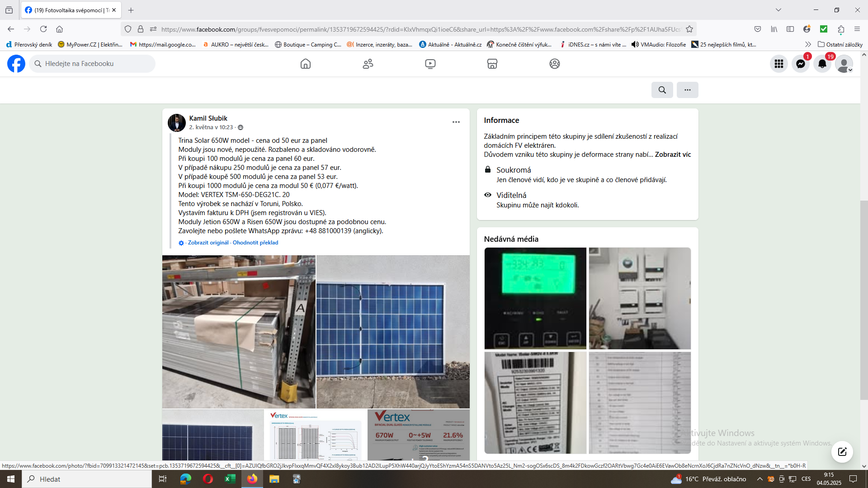Click the Hledejte na Facebooku search field
The image size is (868, 488).
93,64
